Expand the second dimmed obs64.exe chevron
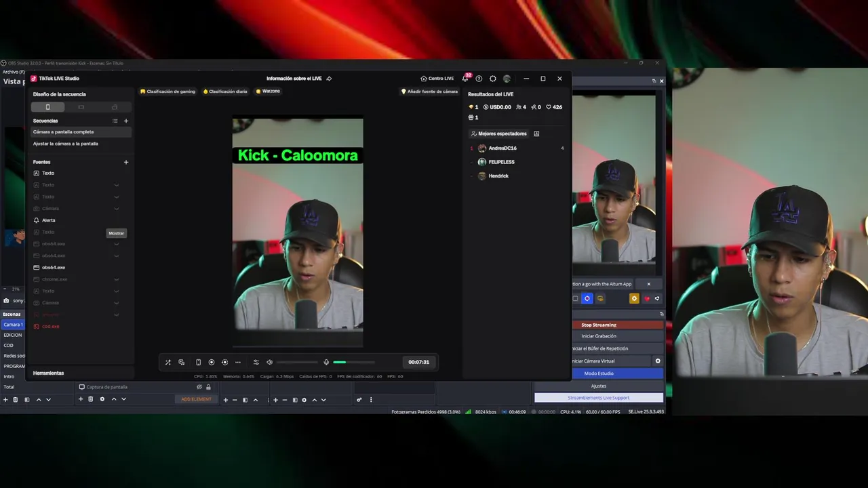This screenshot has width=868, height=488. pyautogui.click(x=117, y=256)
